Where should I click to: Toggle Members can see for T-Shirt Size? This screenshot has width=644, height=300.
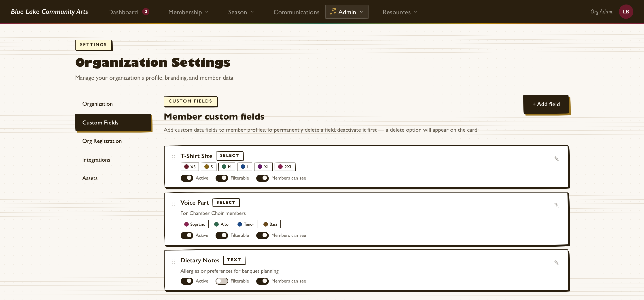tap(262, 178)
